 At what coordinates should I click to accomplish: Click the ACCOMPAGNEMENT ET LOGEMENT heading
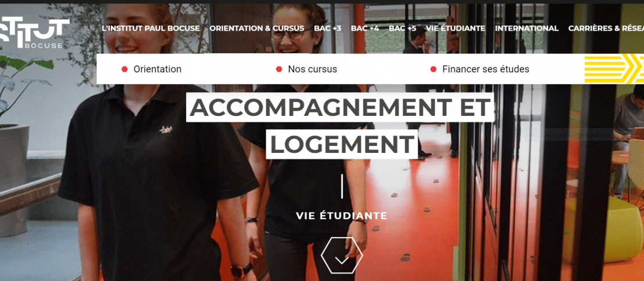pyautogui.click(x=341, y=126)
